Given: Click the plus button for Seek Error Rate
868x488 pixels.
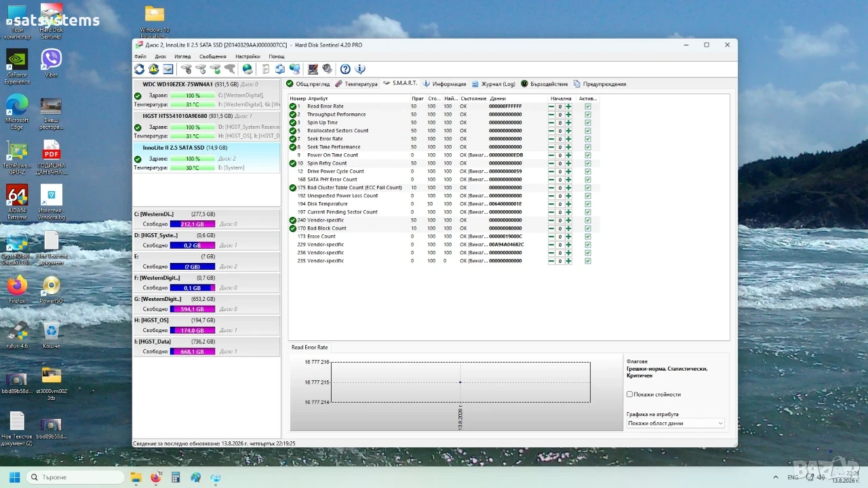Looking at the screenshot, I should point(568,139).
